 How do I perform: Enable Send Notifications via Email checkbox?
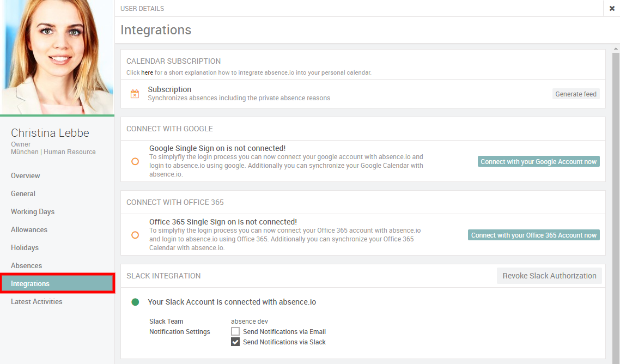(x=235, y=331)
